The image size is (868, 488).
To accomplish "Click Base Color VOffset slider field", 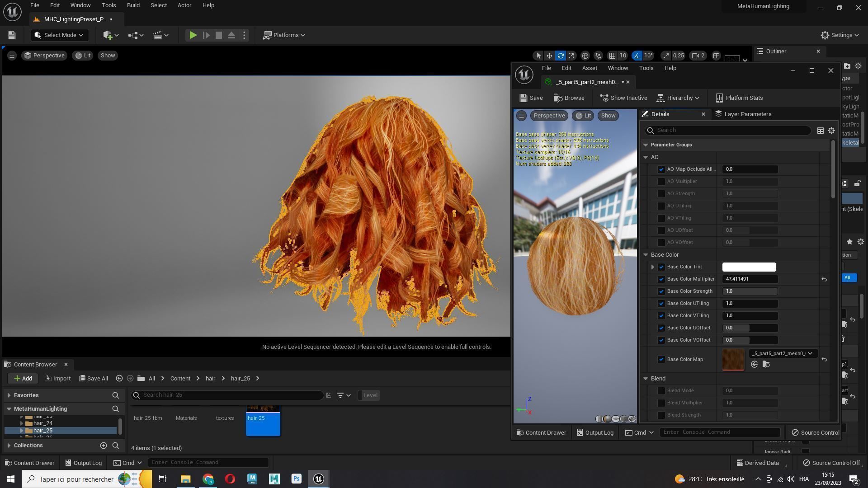I will 750,340.
